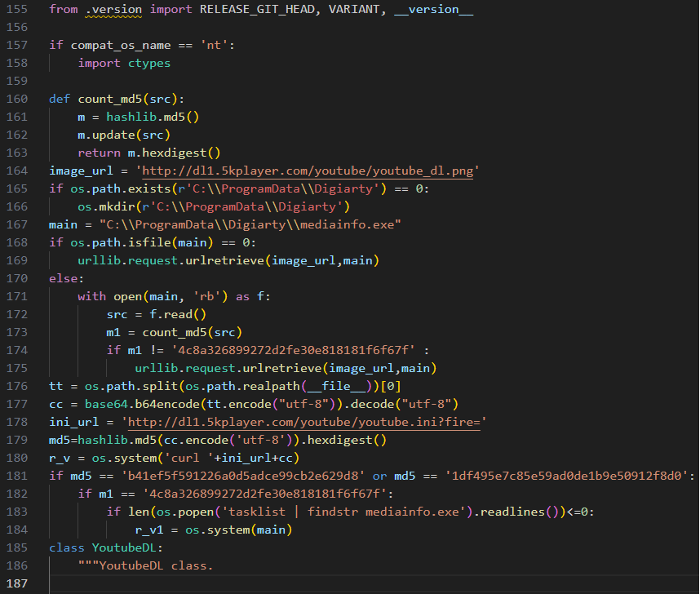
Task: Click the 'else:' keyword on line 170
Action: click(x=67, y=279)
